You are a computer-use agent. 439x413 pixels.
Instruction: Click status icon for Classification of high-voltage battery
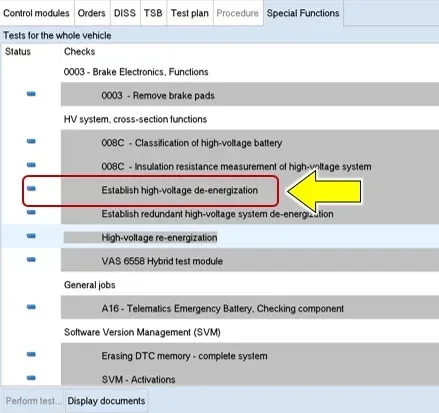31,141
